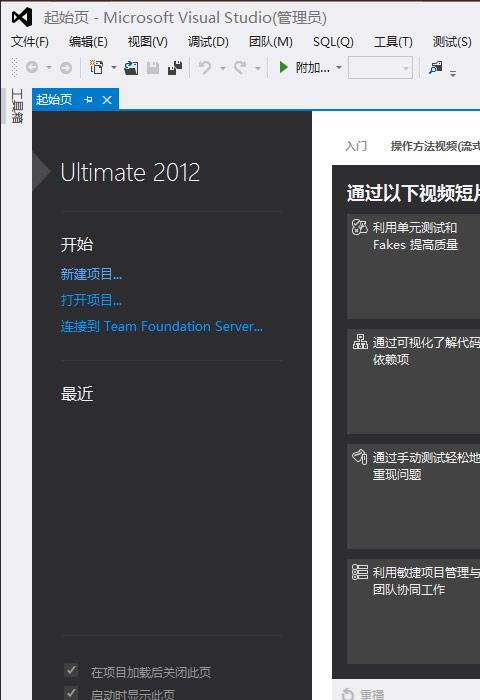
Task: Click the Save toolbar icon
Action: pyautogui.click(x=153, y=68)
